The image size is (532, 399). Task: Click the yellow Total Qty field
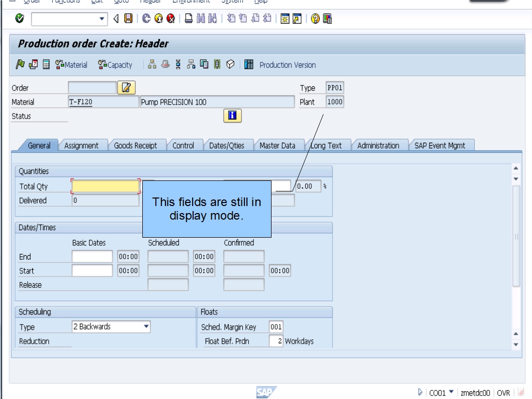106,186
